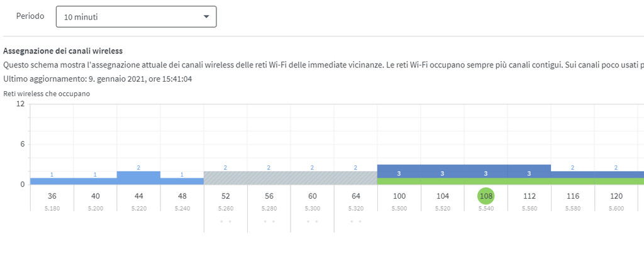The height and width of the screenshot is (276, 644).
Task: Click the green bar segment under channel 104
Action: point(443,181)
